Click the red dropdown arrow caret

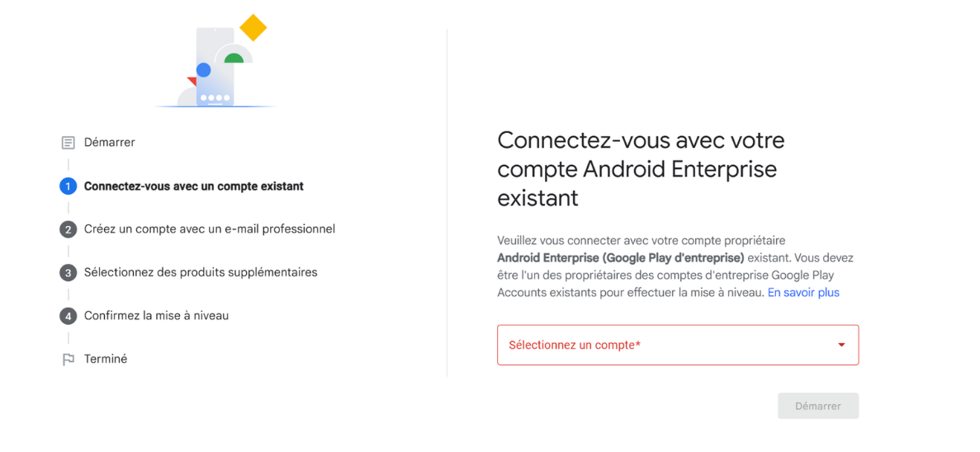tap(841, 345)
